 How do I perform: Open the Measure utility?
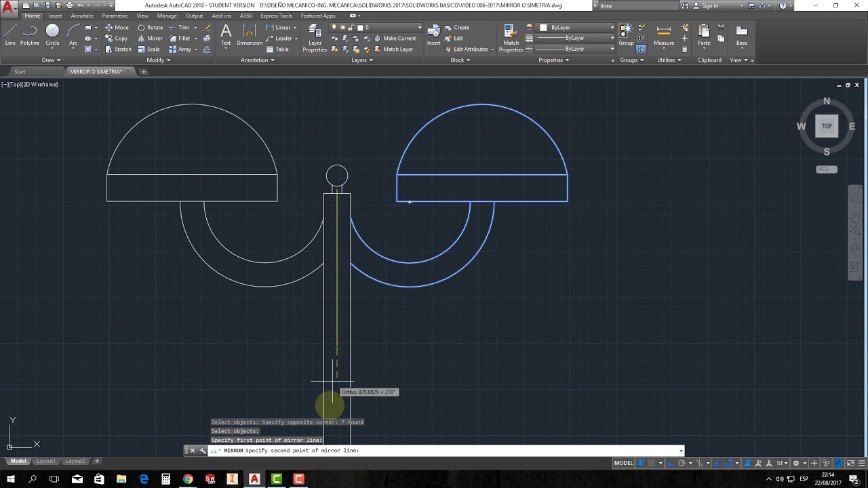pyautogui.click(x=664, y=35)
